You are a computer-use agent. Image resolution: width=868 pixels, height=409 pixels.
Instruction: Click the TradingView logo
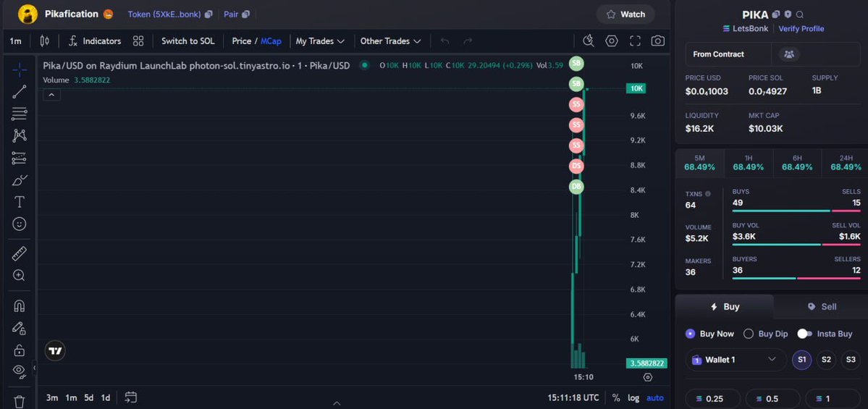(55, 350)
